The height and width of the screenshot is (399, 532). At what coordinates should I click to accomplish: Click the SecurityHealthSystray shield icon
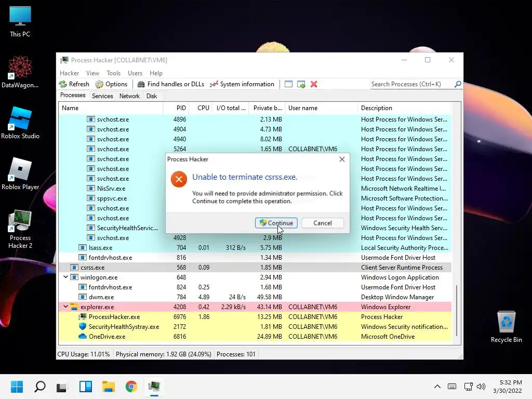coord(83,326)
